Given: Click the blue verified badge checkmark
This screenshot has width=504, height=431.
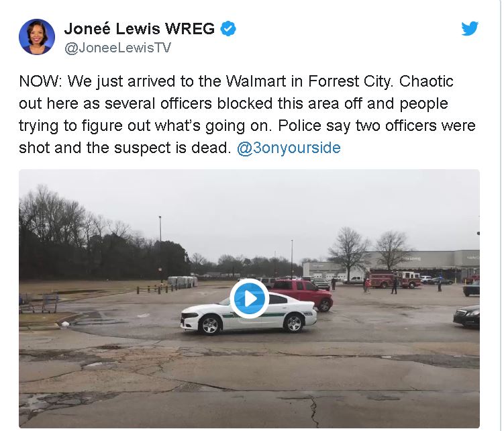Looking at the screenshot, I should (228, 29).
